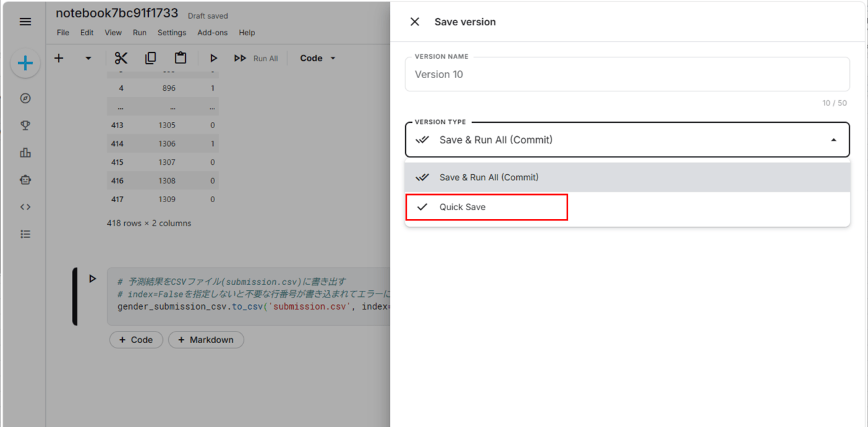Click the large blue plus Create button
The width and height of the screenshot is (868, 427).
pyautogui.click(x=25, y=63)
